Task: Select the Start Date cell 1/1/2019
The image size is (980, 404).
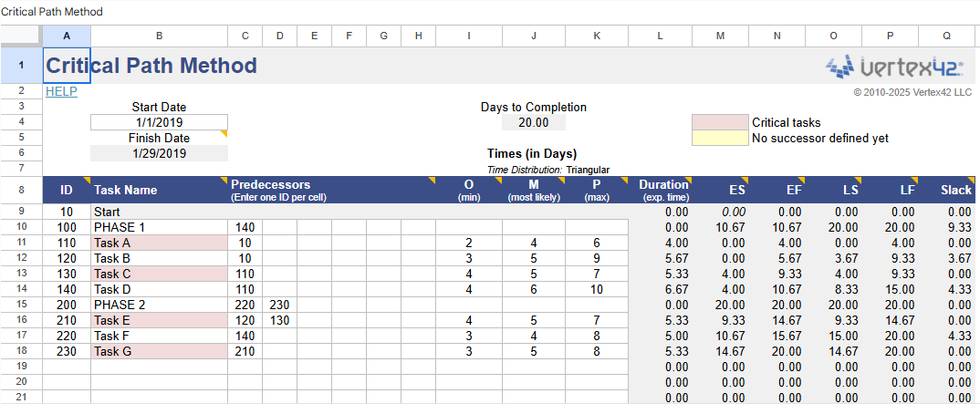Action: 159,122
